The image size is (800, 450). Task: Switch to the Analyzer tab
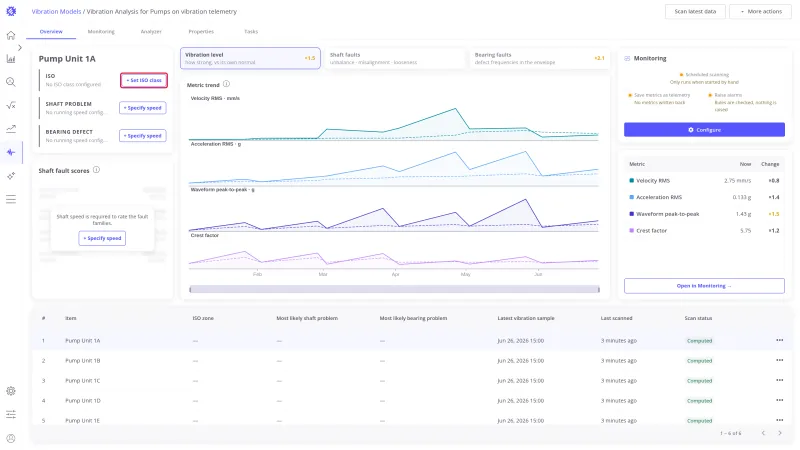pyautogui.click(x=151, y=32)
